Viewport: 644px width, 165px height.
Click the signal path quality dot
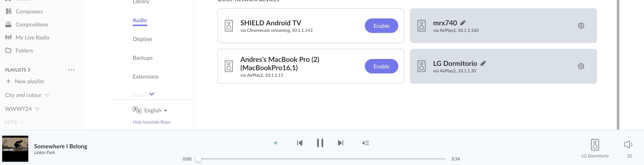coord(276,143)
